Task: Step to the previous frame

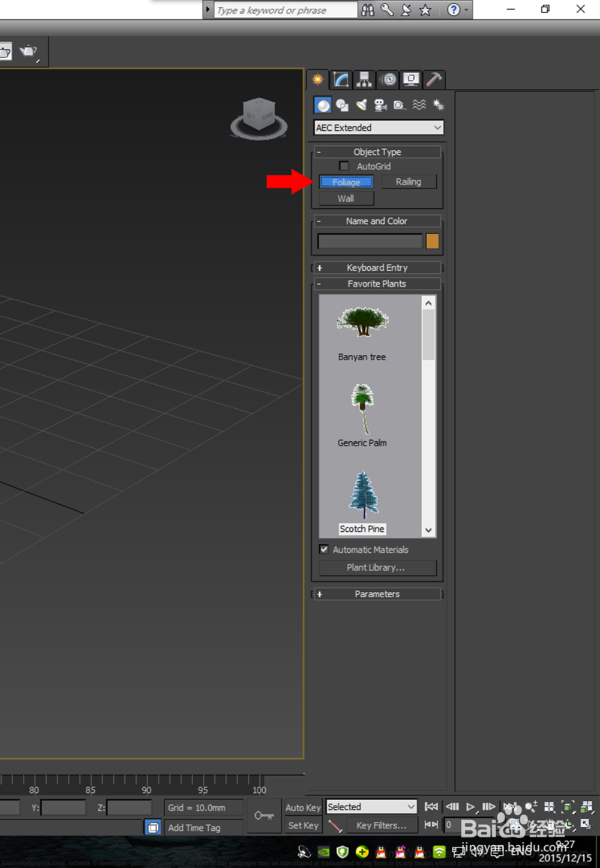Action: [x=452, y=807]
